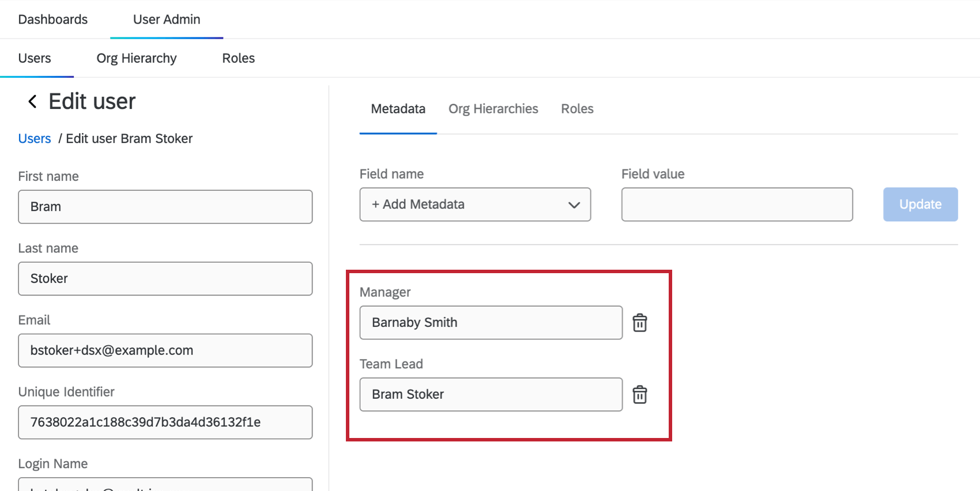This screenshot has width=980, height=491.
Task: Delete the Manager metadata field
Action: point(640,323)
